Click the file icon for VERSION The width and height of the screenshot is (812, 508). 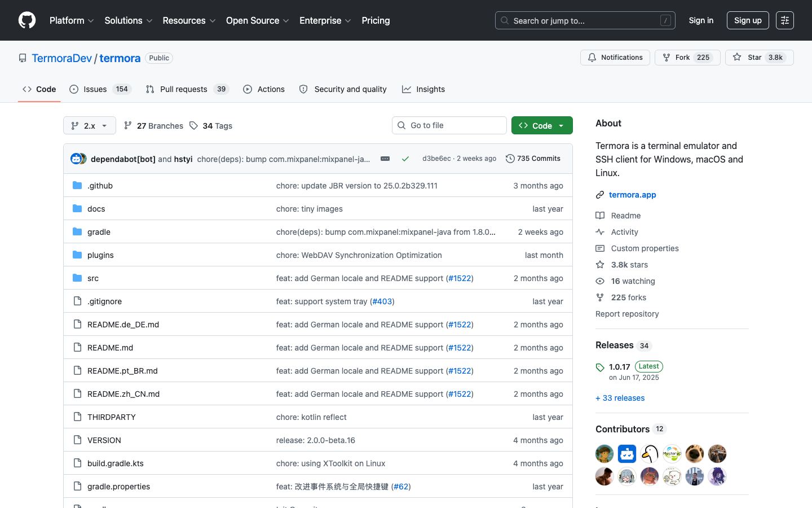tap(77, 440)
